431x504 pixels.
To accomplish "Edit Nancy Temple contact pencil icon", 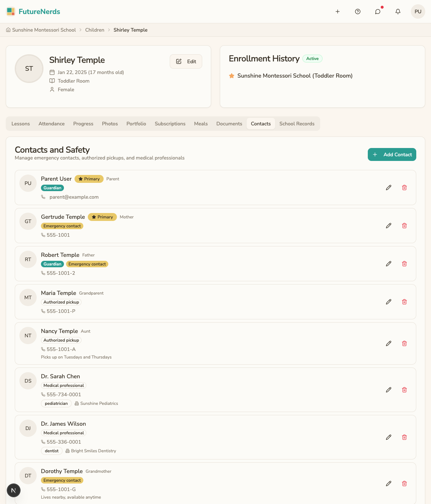I will 389,343.
